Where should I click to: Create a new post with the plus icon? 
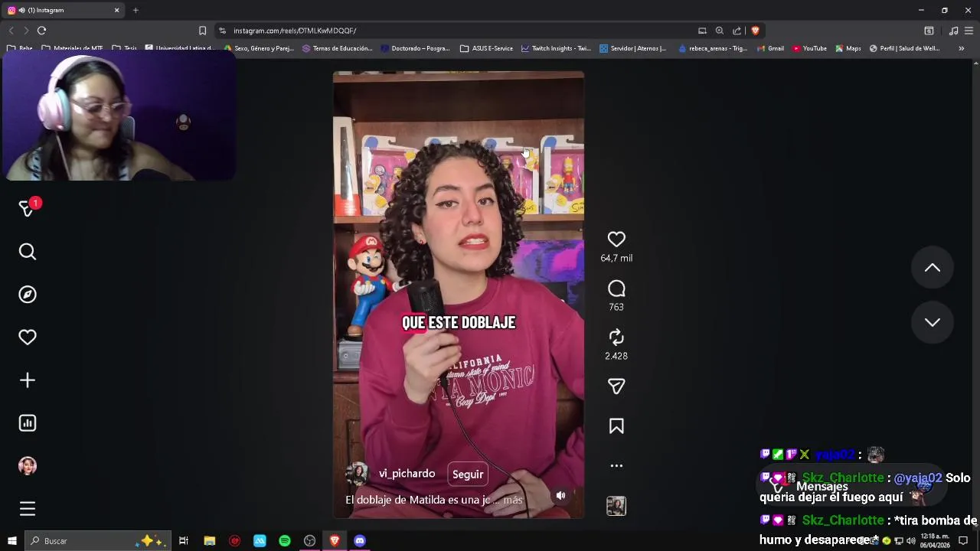coord(28,380)
